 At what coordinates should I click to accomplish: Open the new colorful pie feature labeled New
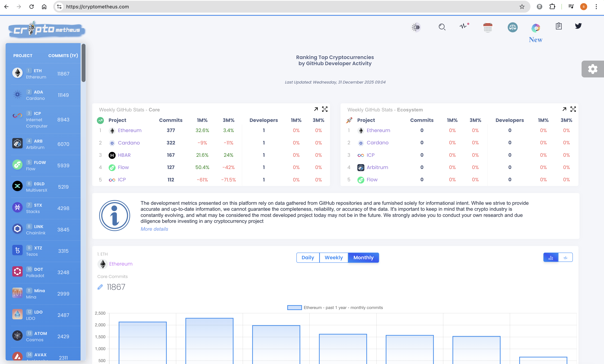coord(536,28)
